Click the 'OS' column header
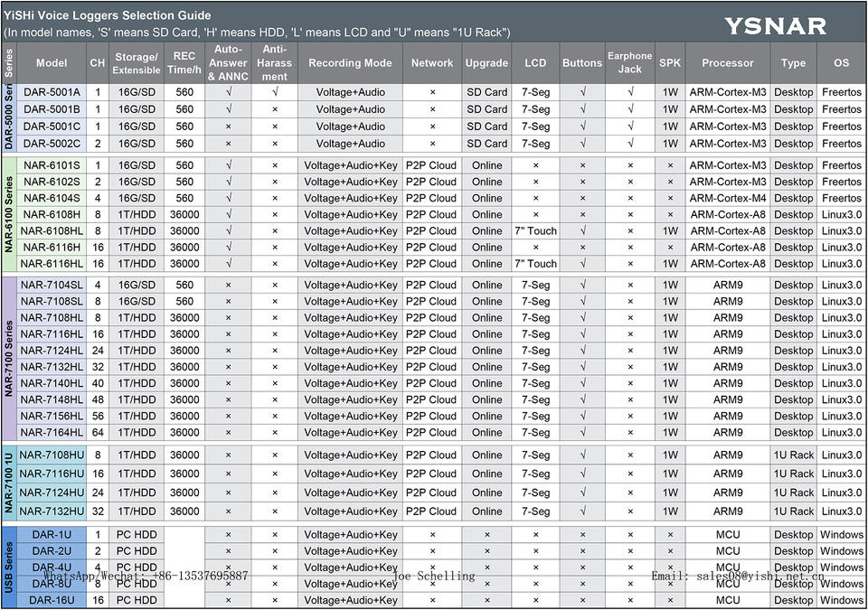This screenshot has width=868, height=610. pos(842,63)
